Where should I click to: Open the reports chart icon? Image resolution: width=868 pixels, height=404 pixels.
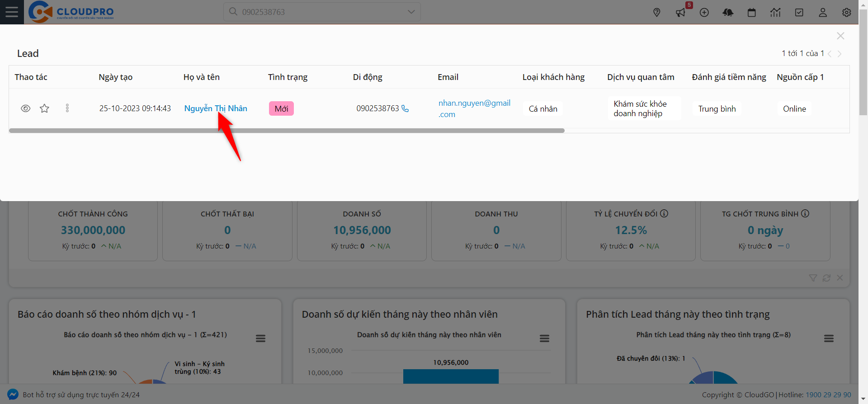click(775, 13)
